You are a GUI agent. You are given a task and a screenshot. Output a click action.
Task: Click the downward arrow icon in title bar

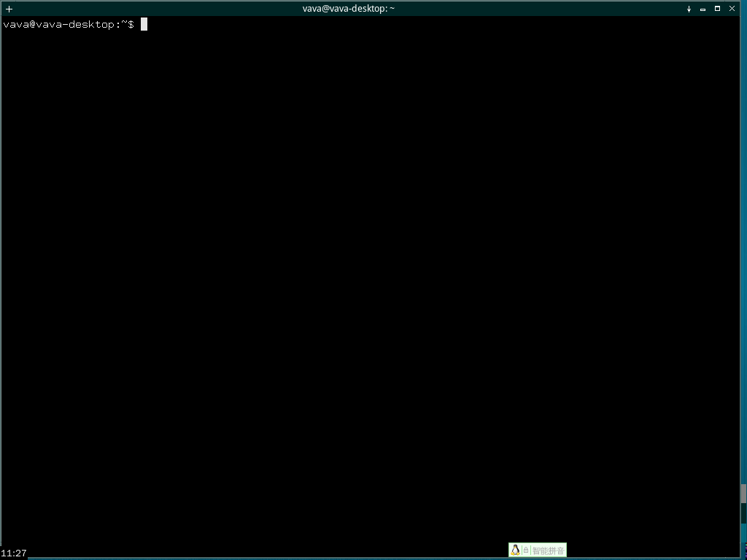coord(689,9)
